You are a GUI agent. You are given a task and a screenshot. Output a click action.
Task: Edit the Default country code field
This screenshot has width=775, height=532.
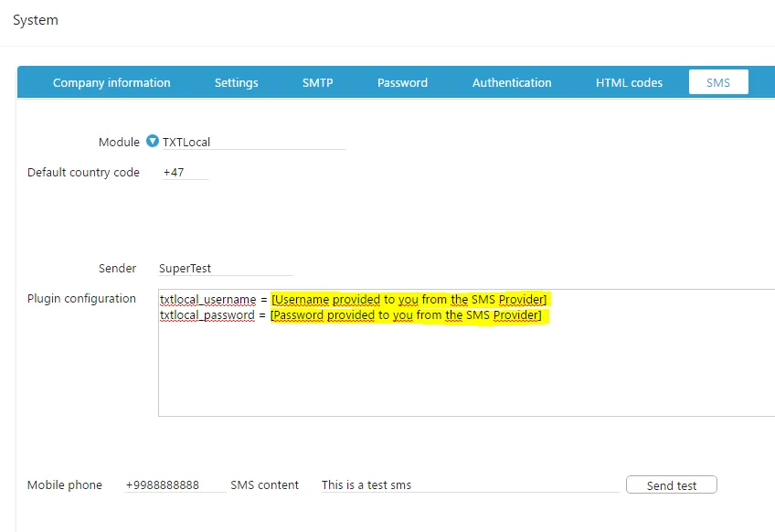186,172
